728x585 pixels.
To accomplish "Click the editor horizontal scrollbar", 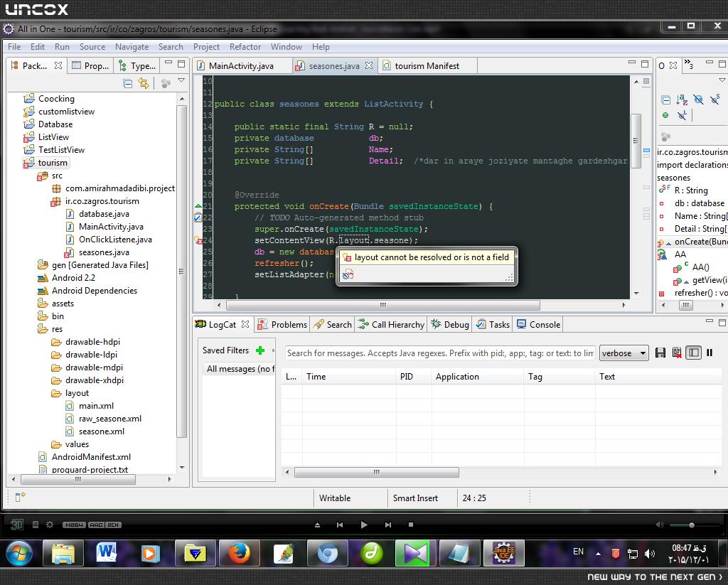I will pos(382,305).
